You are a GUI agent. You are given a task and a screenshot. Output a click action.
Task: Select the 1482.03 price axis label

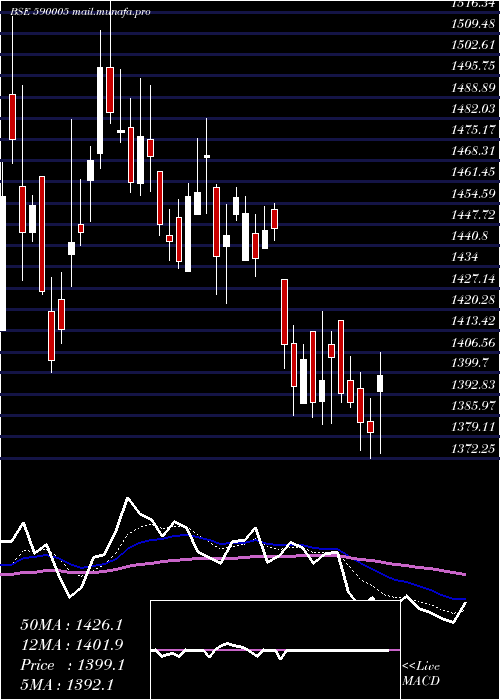pos(473,109)
